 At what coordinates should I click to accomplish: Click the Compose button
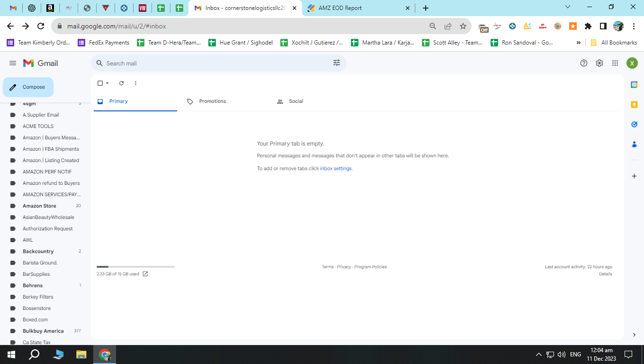(x=28, y=87)
